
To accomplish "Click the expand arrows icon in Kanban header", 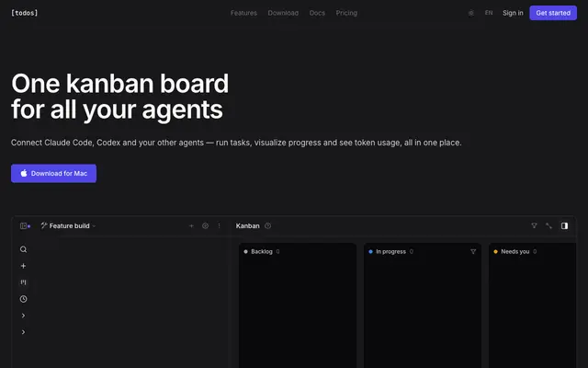I will [x=549, y=225].
